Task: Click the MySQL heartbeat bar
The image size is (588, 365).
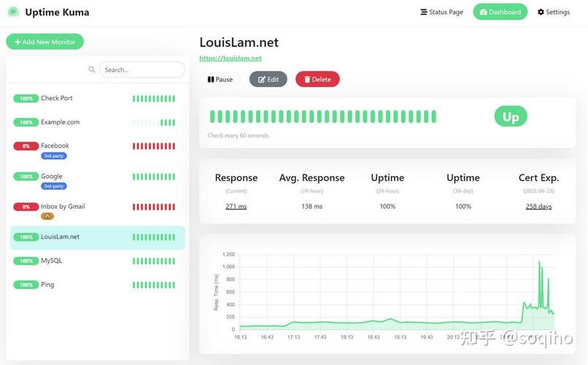Action: click(154, 261)
